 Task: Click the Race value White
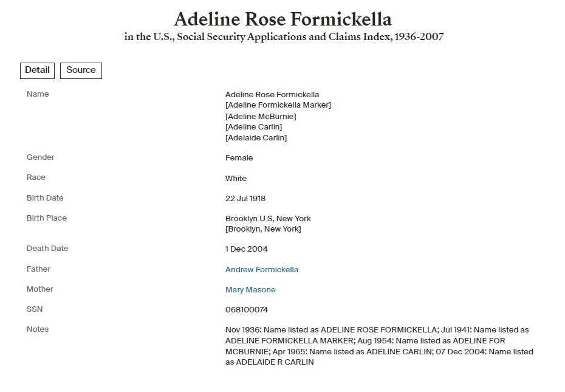[236, 179]
